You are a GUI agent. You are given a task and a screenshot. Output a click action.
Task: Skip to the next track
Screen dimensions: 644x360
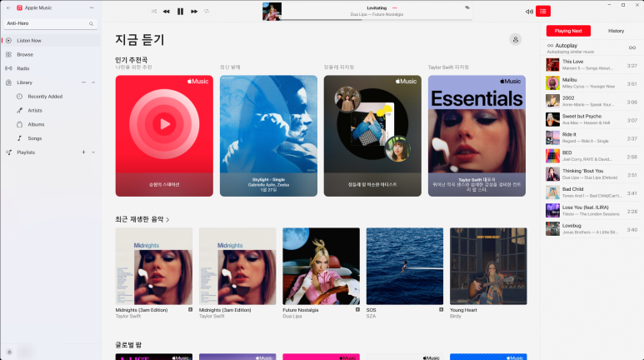point(194,12)
